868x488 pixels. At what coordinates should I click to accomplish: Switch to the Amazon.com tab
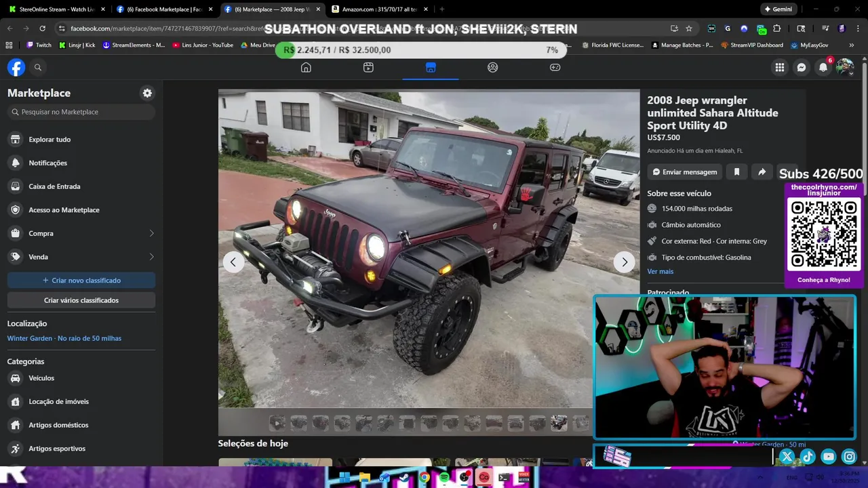380,9
